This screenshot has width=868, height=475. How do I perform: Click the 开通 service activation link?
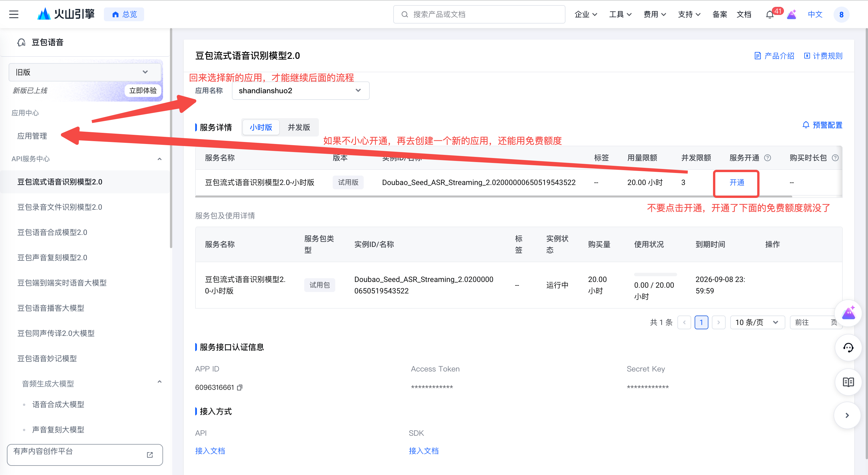(x=736, y=182)
